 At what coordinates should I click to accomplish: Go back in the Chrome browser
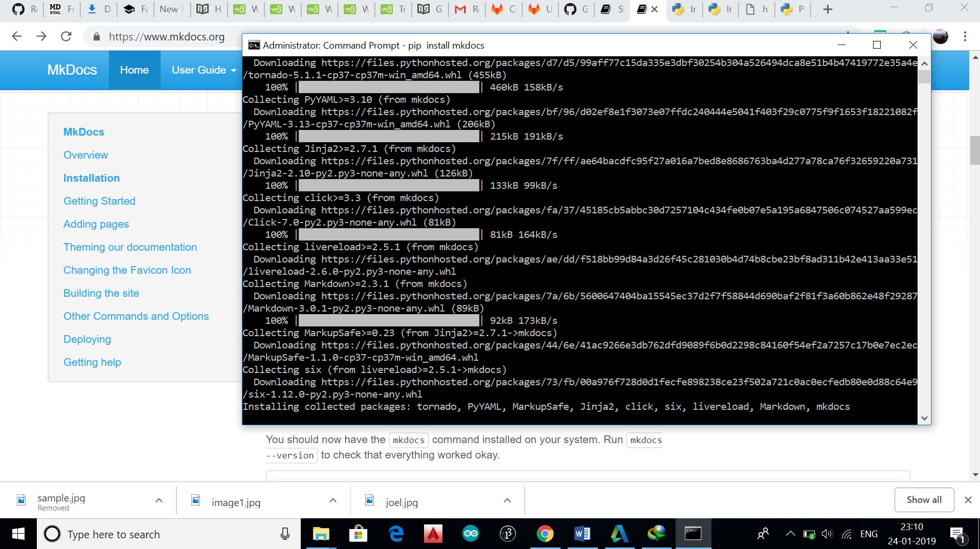(x=17, y=36)
